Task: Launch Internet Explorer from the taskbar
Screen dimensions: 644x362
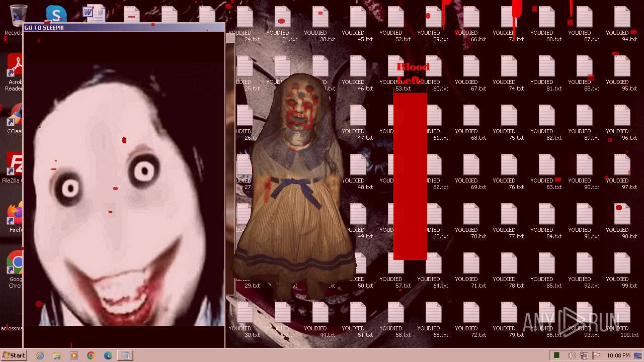Action: [40, 355]
